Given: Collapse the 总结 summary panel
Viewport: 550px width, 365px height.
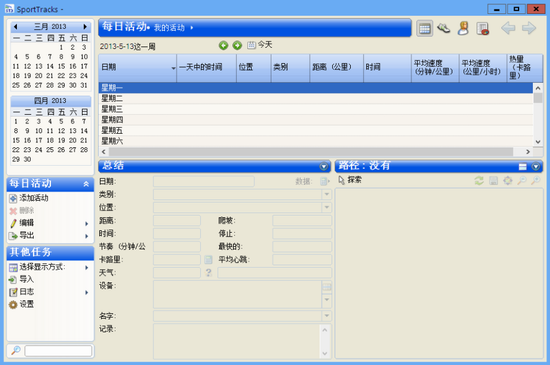Looking at the screenshot, I should pyautogui.click(x=324, y=166).
